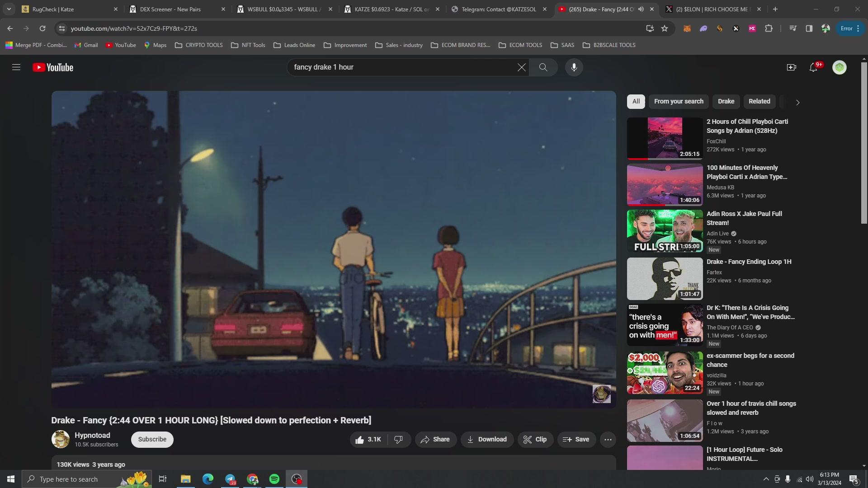
Task: Open a new browser tab
Action: click(x=775, y=9)
